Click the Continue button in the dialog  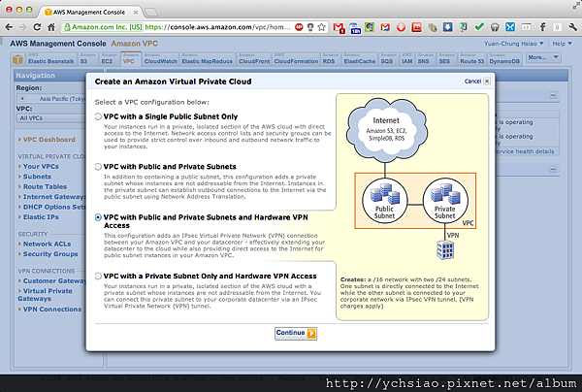click(296, 333)
